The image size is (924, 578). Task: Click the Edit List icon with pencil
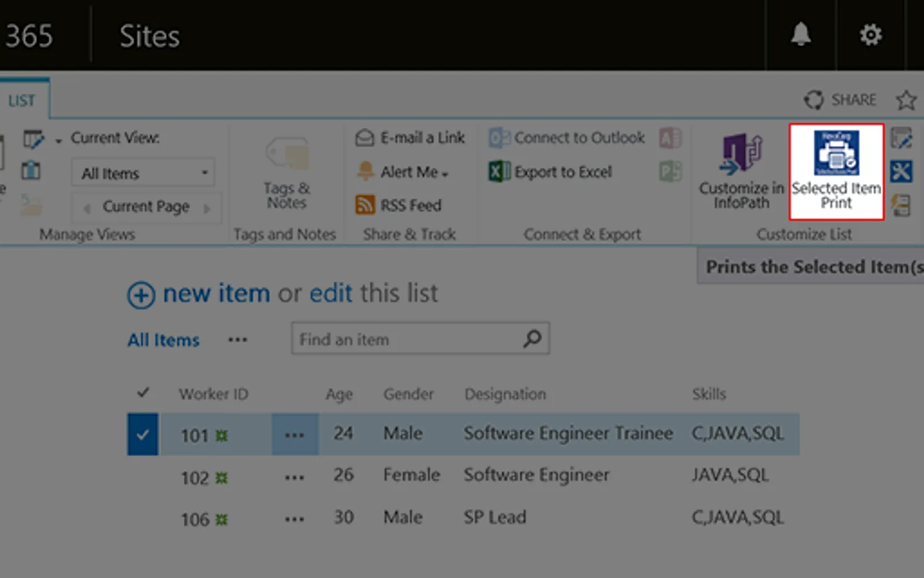pos(901,138)
